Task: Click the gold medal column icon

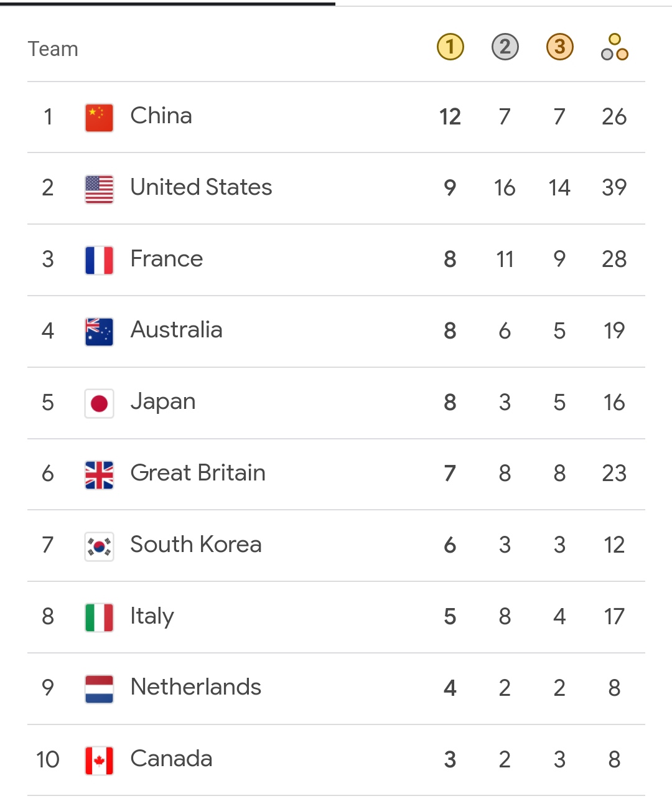Action: click(x=450, y=47)
